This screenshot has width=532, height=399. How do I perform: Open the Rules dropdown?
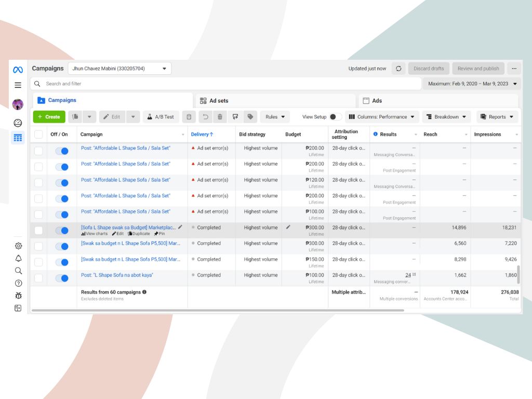(x=275, y=117)
